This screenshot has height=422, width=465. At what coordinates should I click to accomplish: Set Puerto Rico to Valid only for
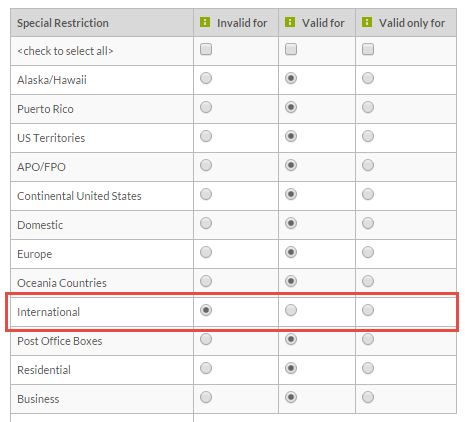click(368, 107)
